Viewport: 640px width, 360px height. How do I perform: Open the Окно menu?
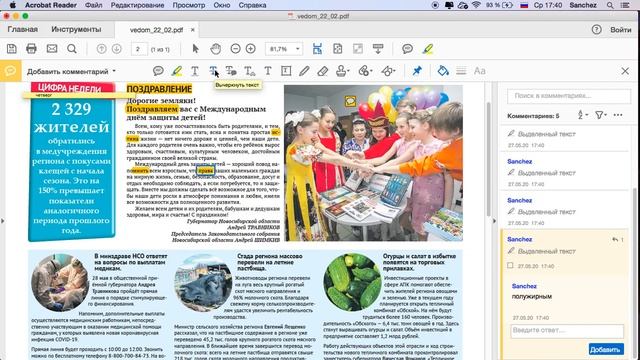click(222, 5)
